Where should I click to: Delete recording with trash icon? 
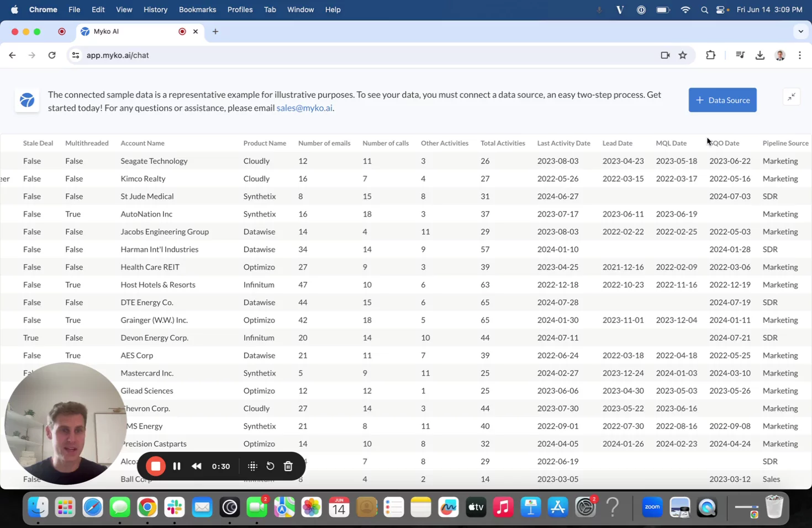pos(288,466)
